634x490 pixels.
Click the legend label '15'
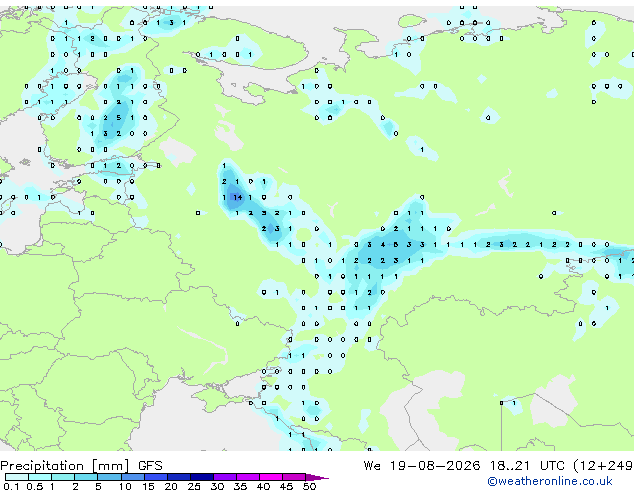[x=148, y=486]
